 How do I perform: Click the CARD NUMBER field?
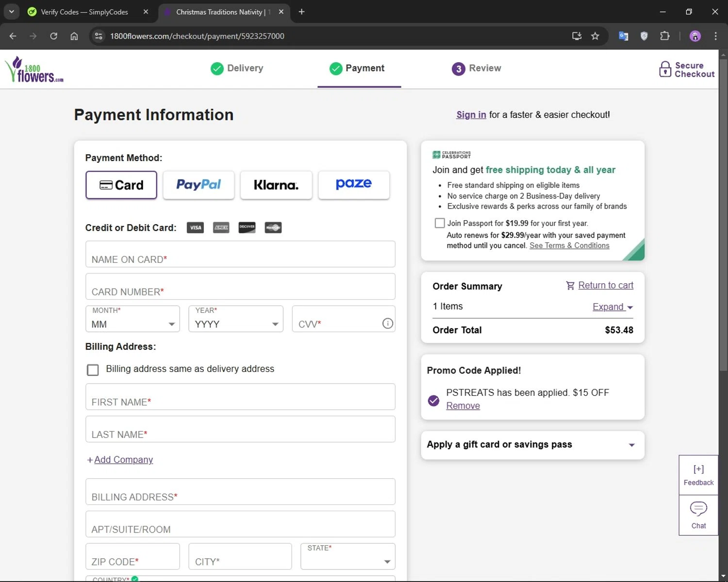pyautogui.click(x=240, y=287)
